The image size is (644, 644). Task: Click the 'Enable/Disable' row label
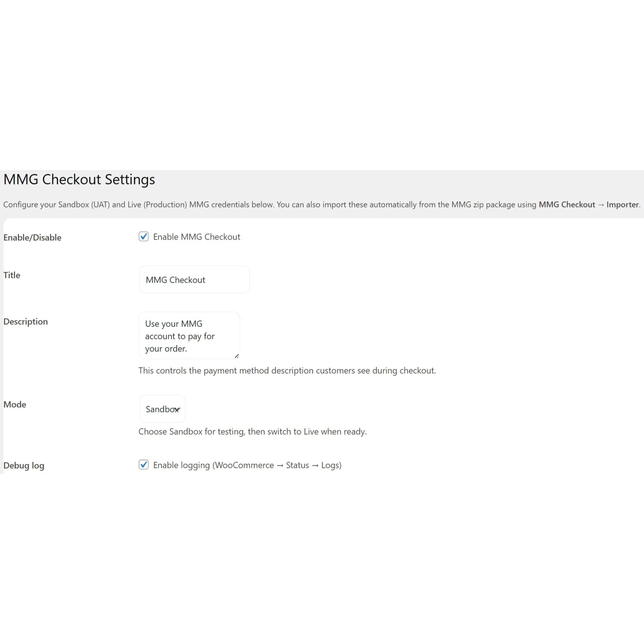click(32, 237)
